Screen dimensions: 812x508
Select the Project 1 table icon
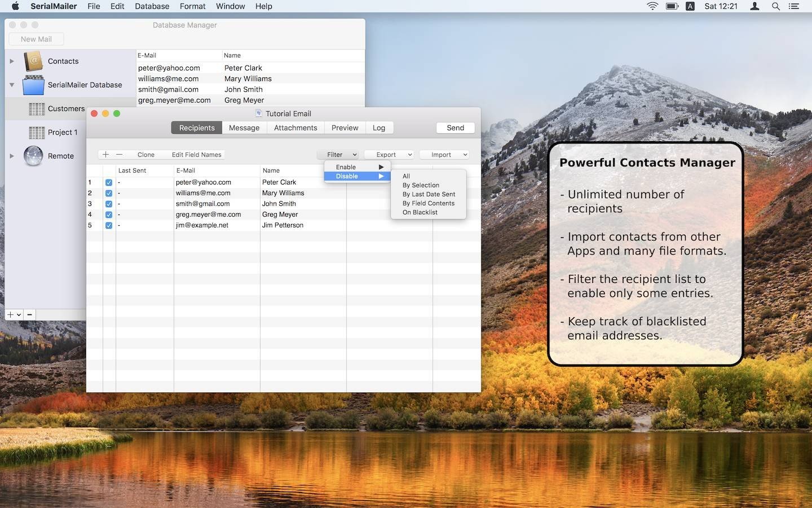click(37, 133)
